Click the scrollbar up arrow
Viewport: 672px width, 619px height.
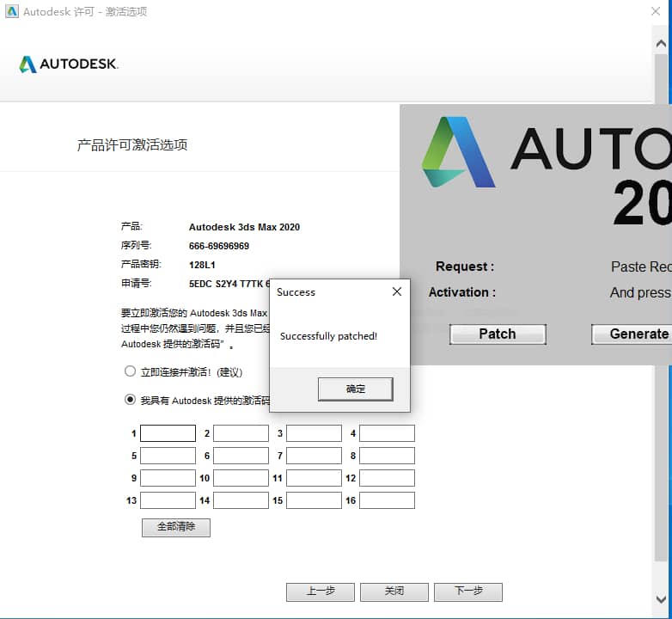(661, 43)
